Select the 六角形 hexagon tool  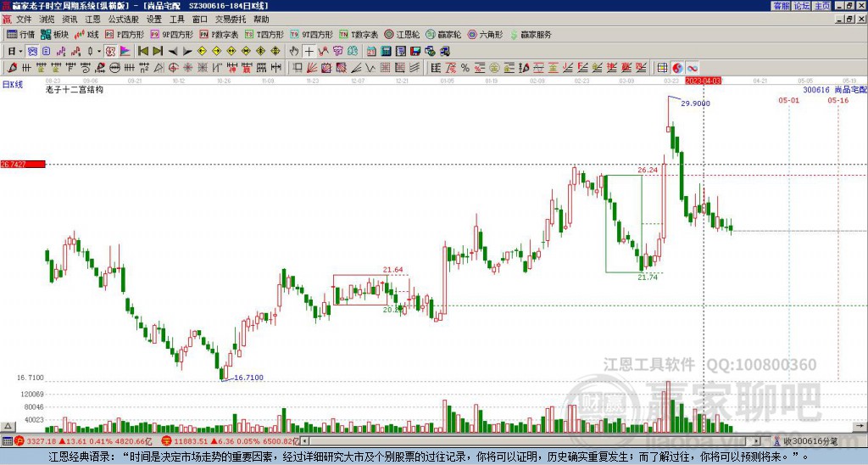click(486, 34)
